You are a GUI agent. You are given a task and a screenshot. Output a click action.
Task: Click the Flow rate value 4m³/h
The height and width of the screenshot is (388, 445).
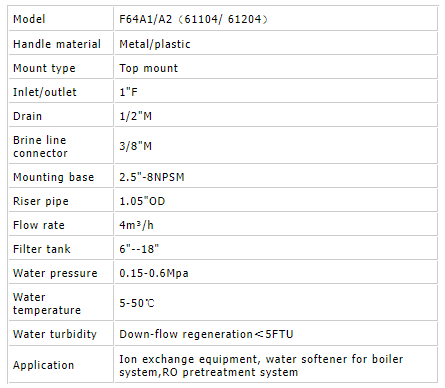[136, 225]
